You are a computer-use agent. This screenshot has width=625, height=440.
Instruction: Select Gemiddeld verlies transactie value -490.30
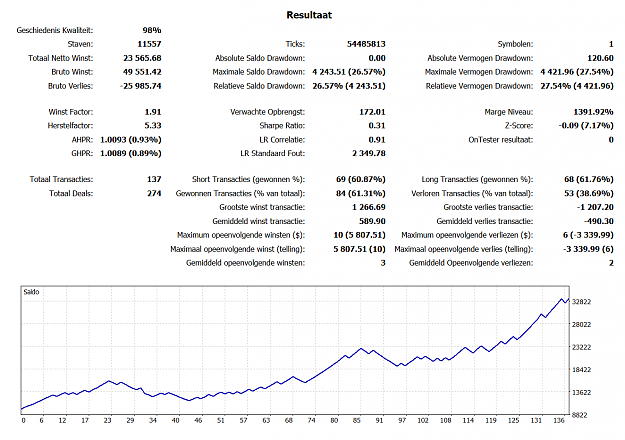point(599,221)
